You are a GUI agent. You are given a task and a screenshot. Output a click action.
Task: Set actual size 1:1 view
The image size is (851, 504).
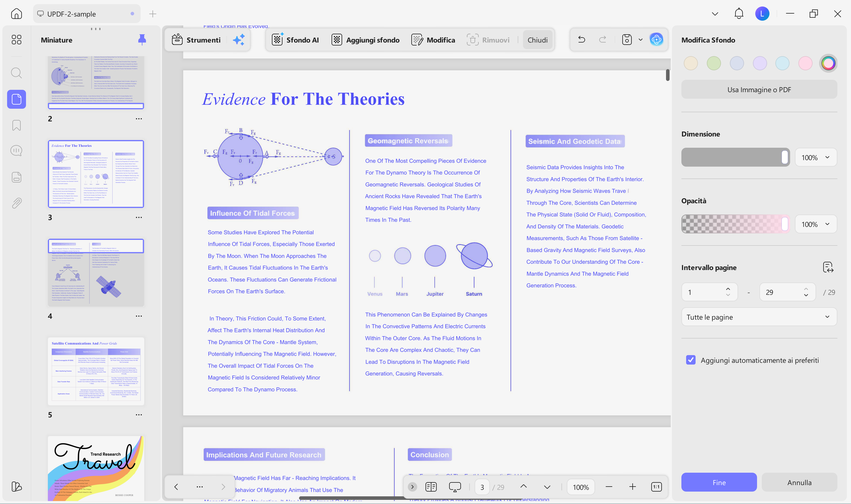click(656, 487)
